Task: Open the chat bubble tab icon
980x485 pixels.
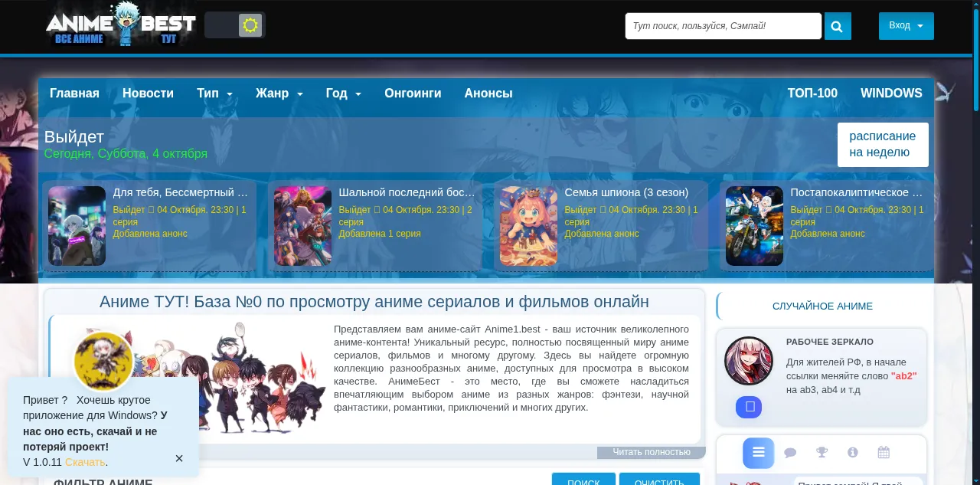Action: [x=790, y=453]
